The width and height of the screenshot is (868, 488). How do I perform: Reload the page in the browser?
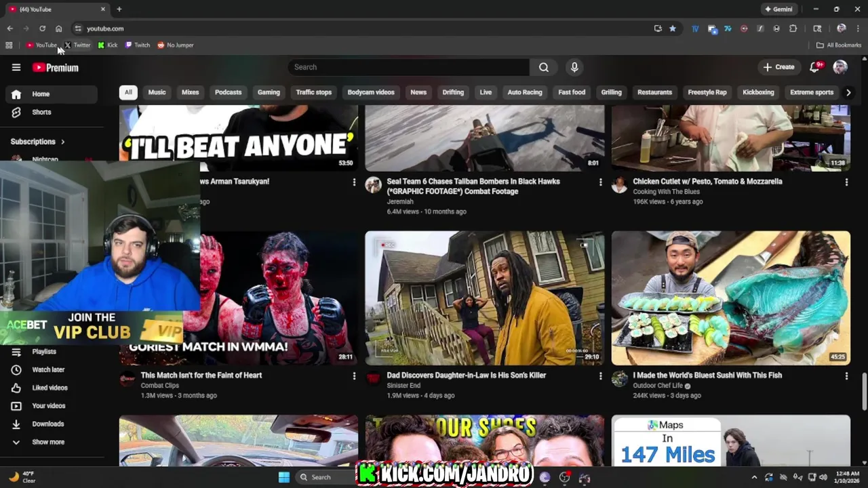pos(42,28)
